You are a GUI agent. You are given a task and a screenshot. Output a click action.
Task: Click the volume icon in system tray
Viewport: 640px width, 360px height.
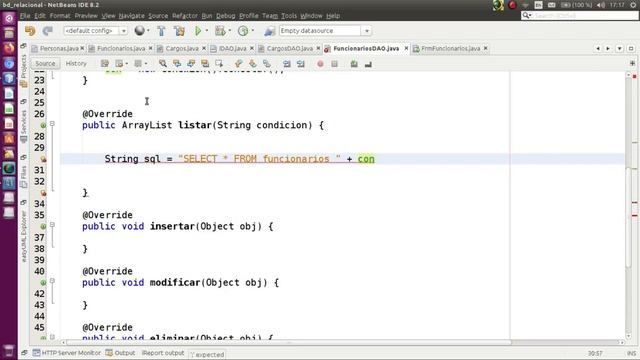coord(600,5)
